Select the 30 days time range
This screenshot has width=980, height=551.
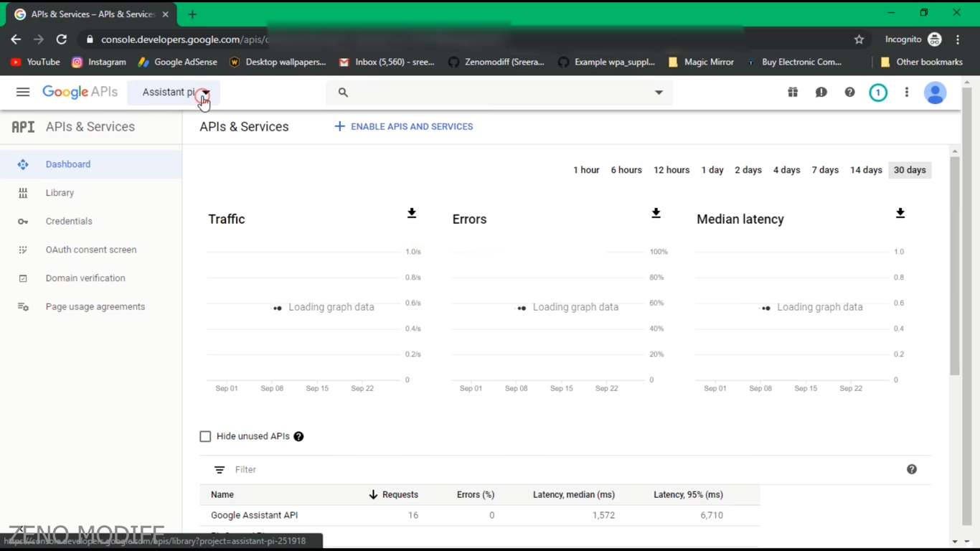[x=910, y=170]
